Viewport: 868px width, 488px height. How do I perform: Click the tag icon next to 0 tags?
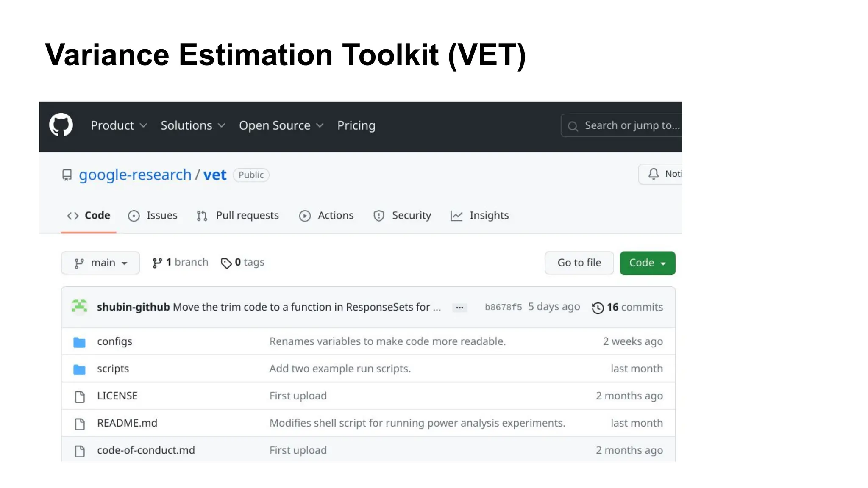[226, 263]
